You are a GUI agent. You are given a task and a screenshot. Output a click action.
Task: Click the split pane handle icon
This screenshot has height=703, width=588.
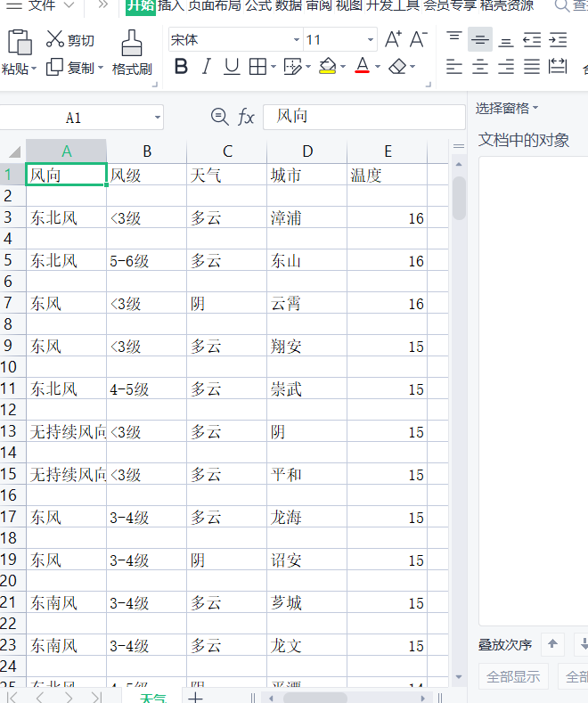tap(459, 146)
